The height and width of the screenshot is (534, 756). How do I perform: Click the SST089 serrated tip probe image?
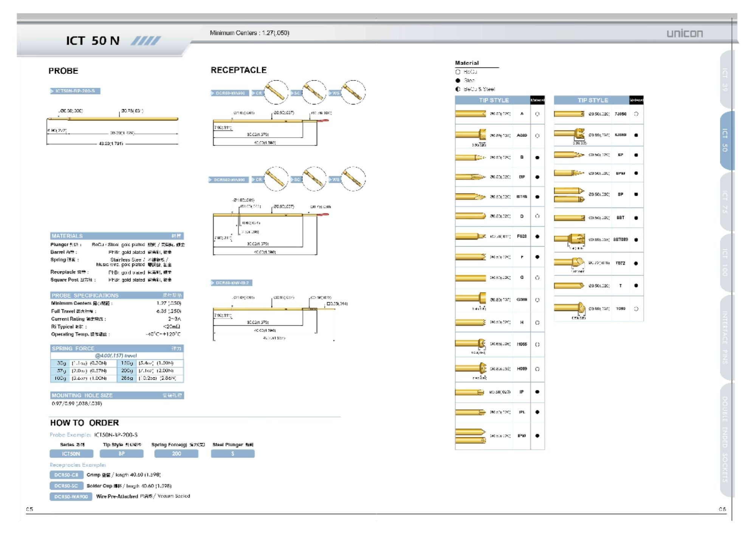[x=570, y=239]
